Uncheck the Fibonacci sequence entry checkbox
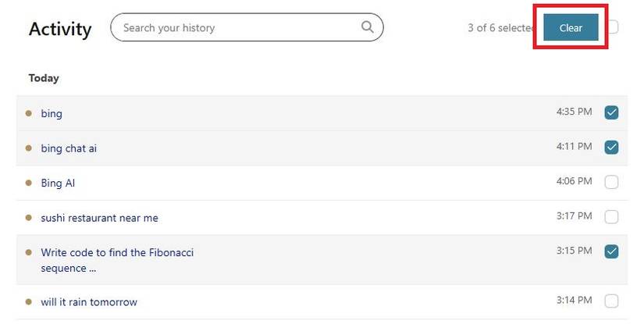The image size is (644, 324). (612, 251)
